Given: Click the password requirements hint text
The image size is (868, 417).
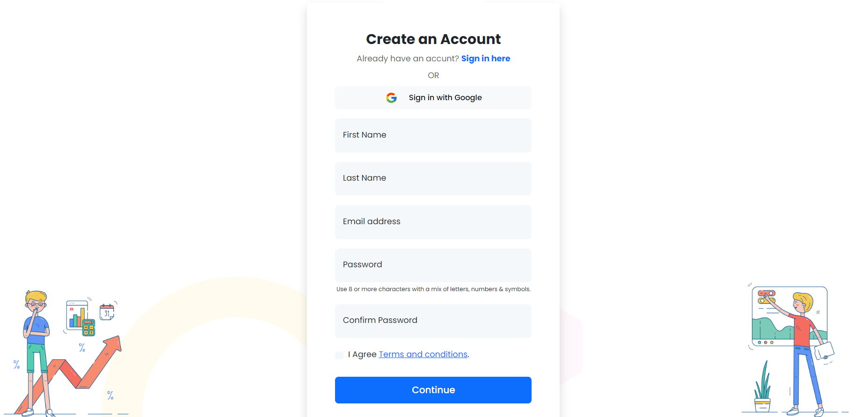Looking at the screenshot, I should [433, 289].
